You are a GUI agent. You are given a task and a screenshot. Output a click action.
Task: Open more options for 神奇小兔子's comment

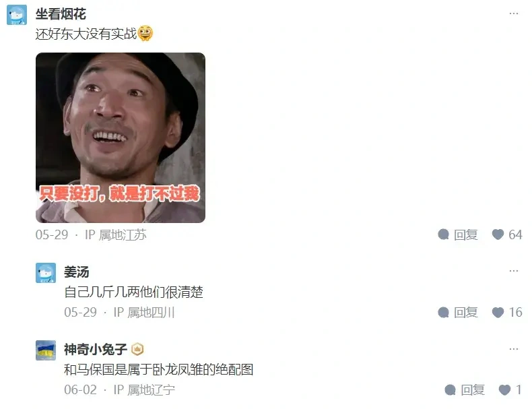pos(514,349)
